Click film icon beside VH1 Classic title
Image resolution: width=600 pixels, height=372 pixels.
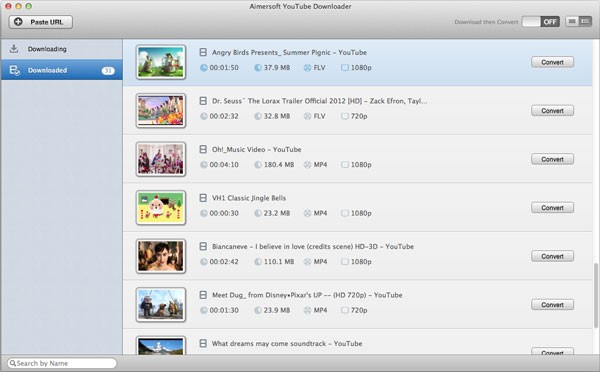pyautogui.click(x=203, y=198)
